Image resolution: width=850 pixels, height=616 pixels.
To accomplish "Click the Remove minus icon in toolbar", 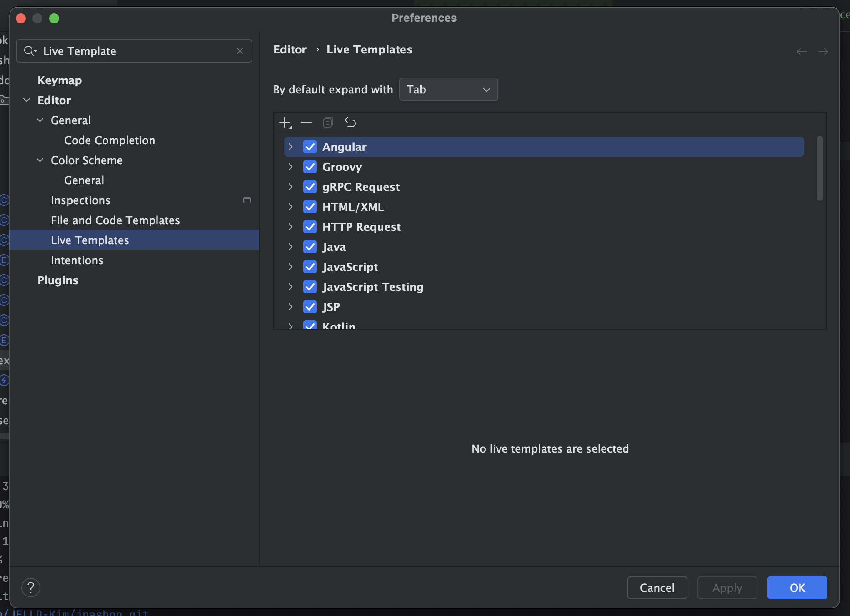I will (x=306, y=123).
